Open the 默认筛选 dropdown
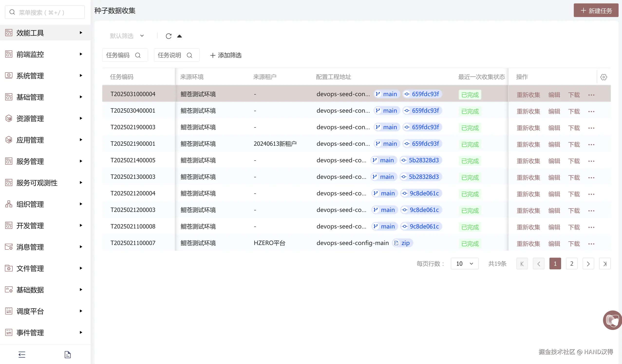 click(x=127, y=36)
